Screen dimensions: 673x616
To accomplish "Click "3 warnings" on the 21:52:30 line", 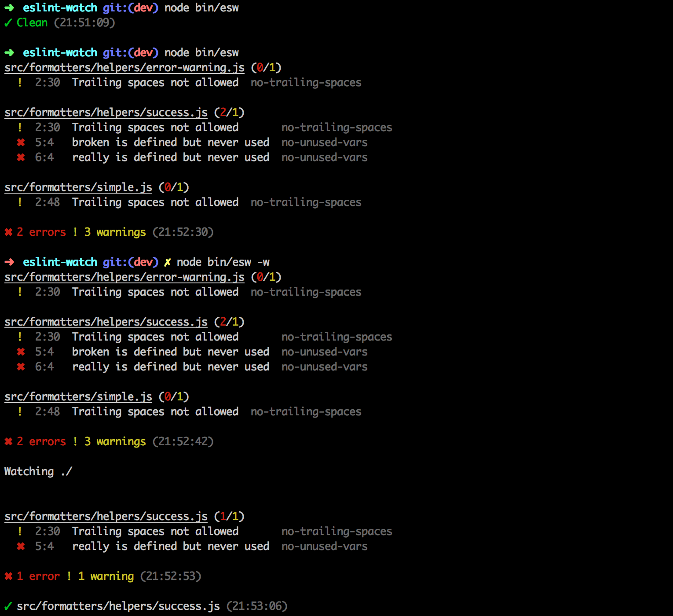I will click(115, 232).
